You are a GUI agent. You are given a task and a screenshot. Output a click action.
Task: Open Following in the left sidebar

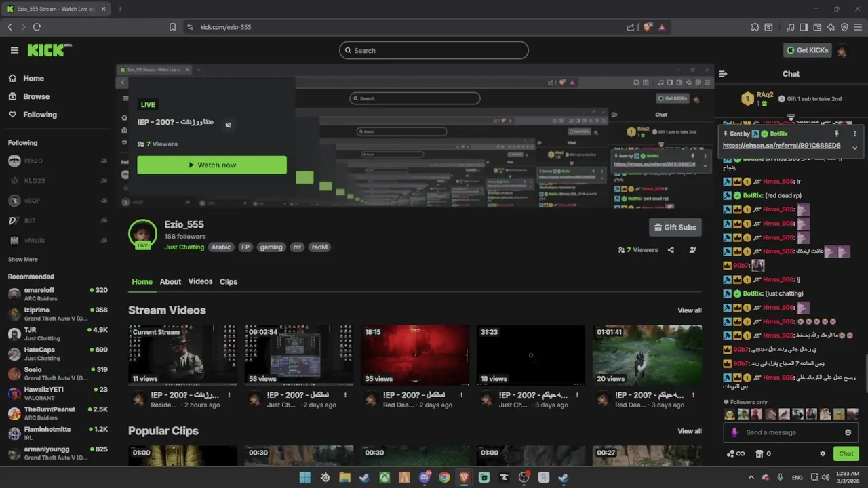(40, 115)
